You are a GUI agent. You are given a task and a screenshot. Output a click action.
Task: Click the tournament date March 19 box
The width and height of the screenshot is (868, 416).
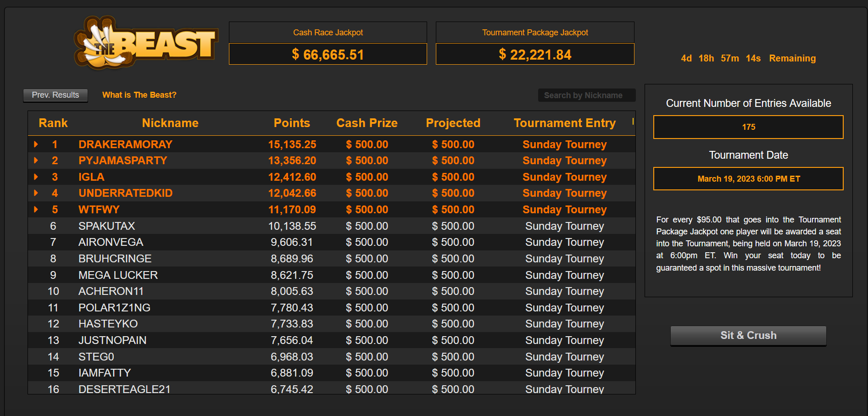[748, 179]
